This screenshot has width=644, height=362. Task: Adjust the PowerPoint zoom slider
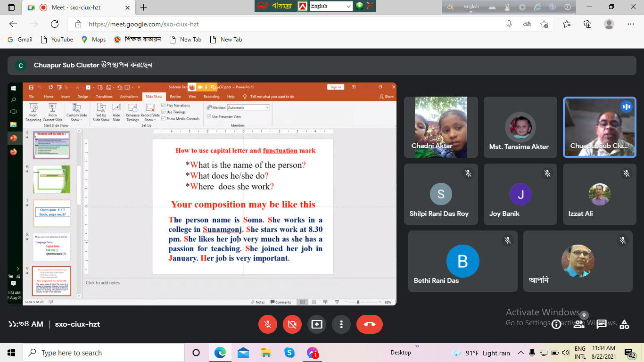[358, 302]
